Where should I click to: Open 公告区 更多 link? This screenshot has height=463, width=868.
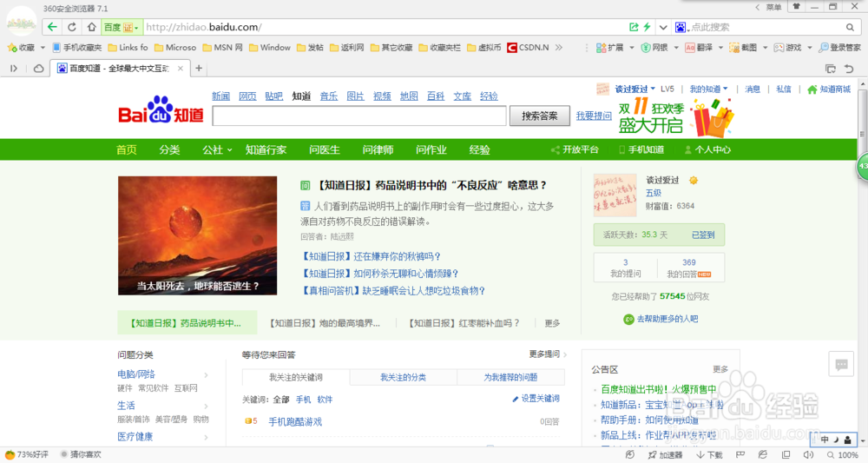pos(720,369)
